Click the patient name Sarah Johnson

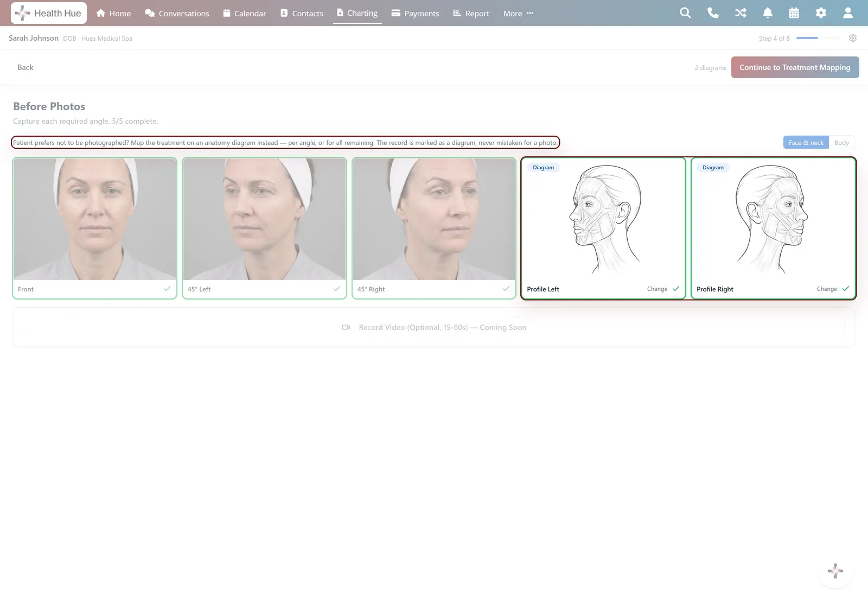34,38
